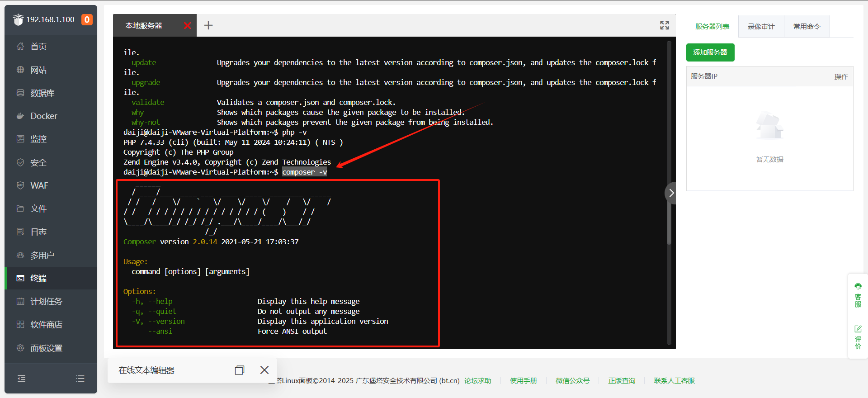Screen dimensions: 868x398
Task: Click the 'why-not' command in terminal
Action: pos(146,122)
